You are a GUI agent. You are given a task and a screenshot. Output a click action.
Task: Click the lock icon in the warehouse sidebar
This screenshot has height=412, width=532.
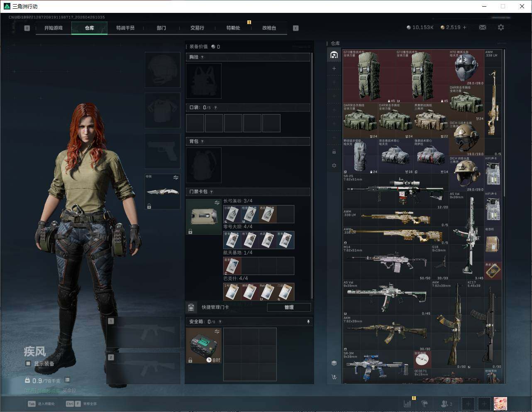[x=334, y=152]
